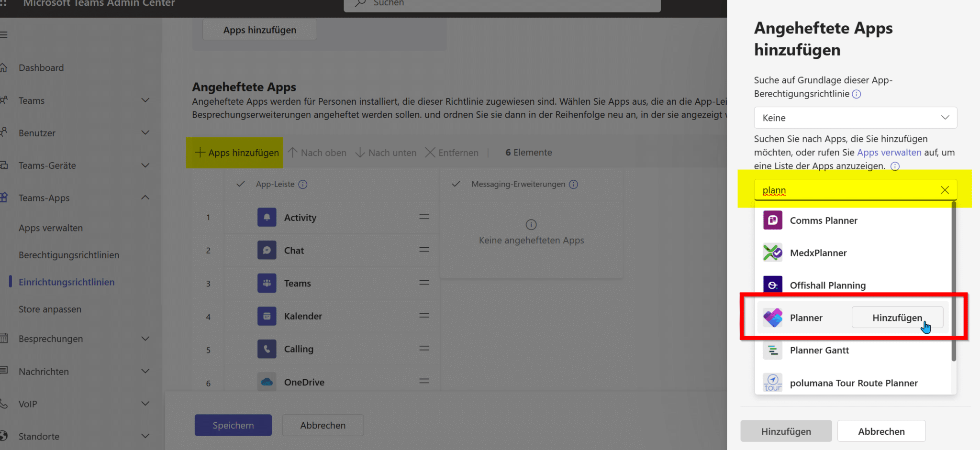The image size is (980, 450).
Task: Collapse the Teams-Apps section
Action: click(x=145, y=197)
